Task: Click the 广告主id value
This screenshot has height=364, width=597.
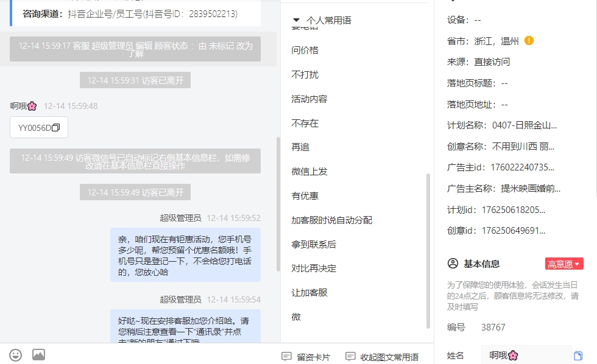Action: tap(523, 167)
